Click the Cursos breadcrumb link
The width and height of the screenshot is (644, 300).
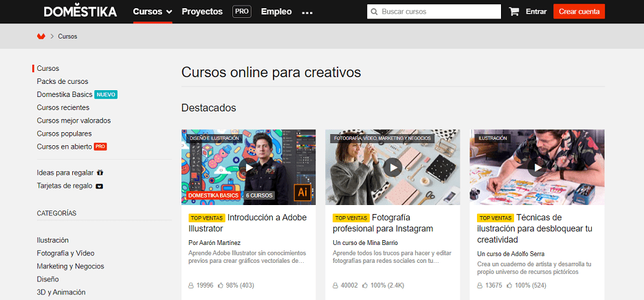67,36
